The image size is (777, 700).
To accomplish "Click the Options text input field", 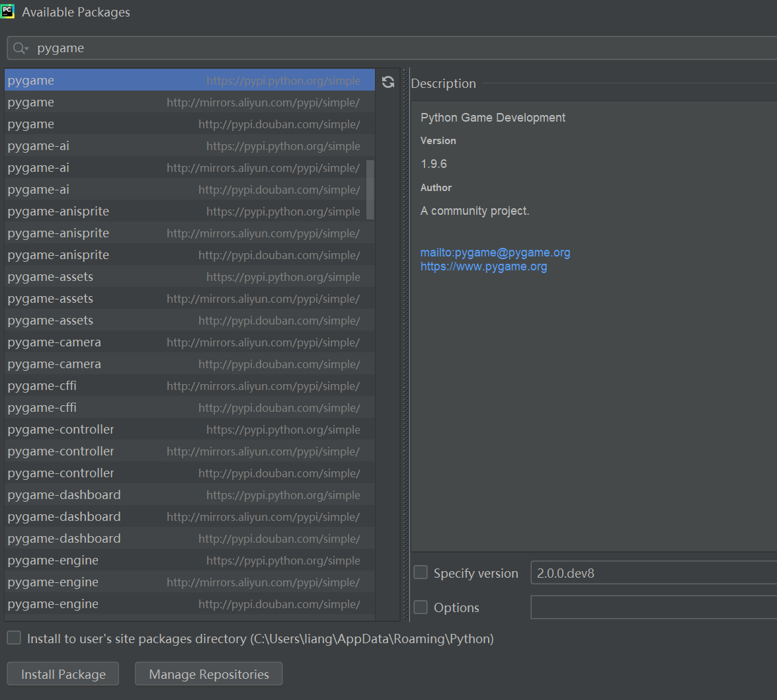I will (653, 607).
